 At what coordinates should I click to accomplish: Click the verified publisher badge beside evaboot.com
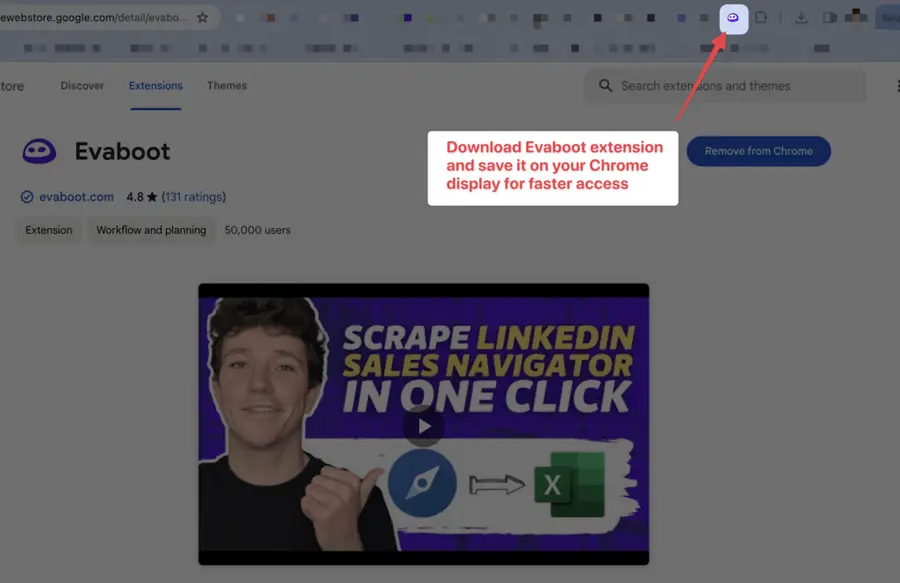26,196
